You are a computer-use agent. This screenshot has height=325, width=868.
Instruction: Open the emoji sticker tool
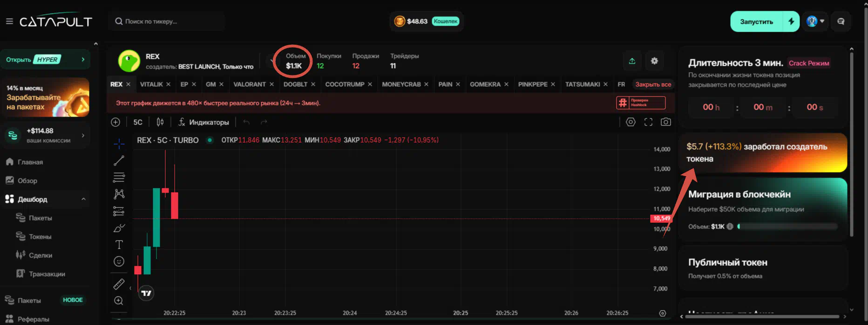click(119, 262)
